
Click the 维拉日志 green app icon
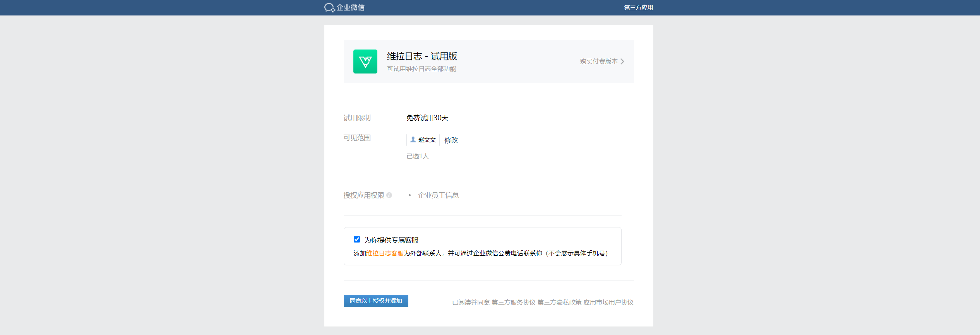pyautogui.click(x=365, y=62)
